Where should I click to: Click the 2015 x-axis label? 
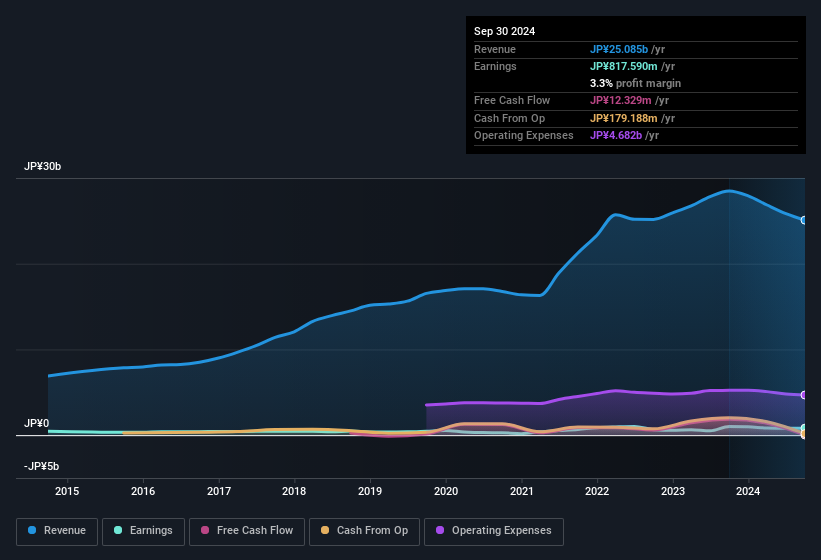pos(67,491)
